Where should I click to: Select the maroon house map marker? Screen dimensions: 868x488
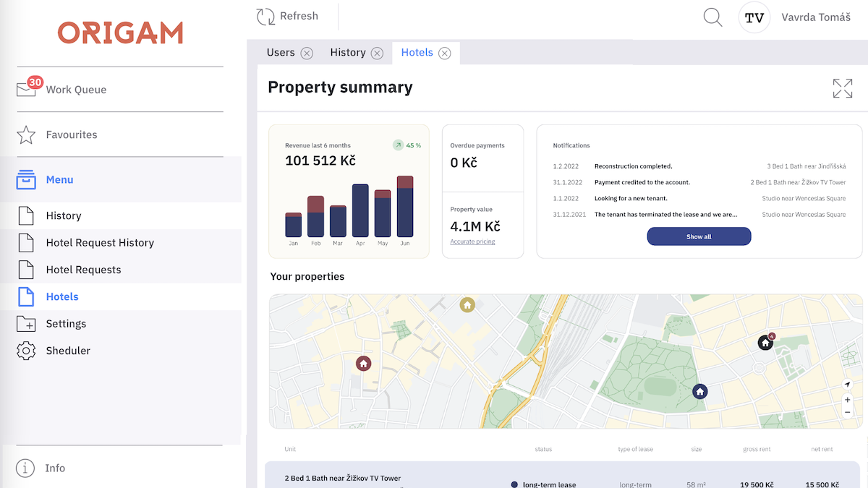[363, 363]
